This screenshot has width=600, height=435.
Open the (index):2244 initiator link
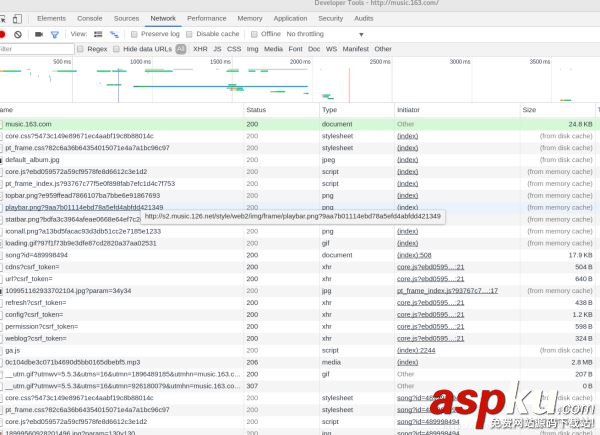tap(416, 350)
